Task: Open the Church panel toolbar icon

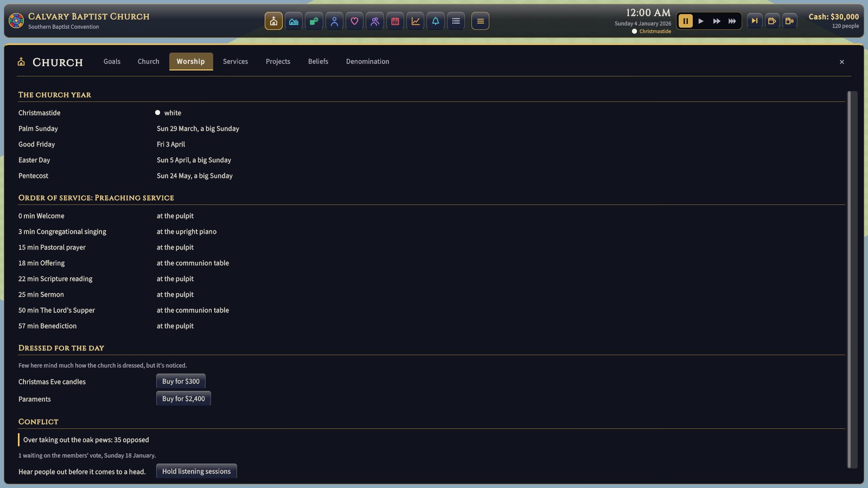Action: point(273,21)
